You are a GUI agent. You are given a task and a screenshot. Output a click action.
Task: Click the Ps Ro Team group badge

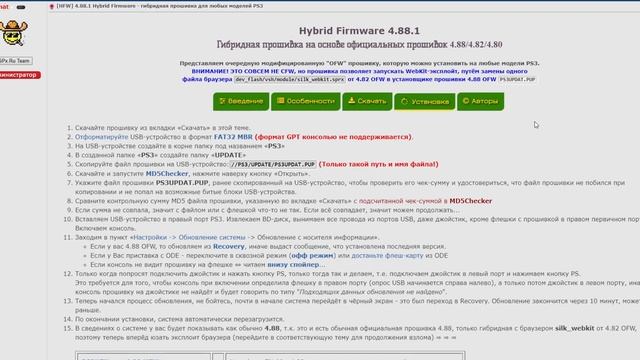[x=16, y=61]
